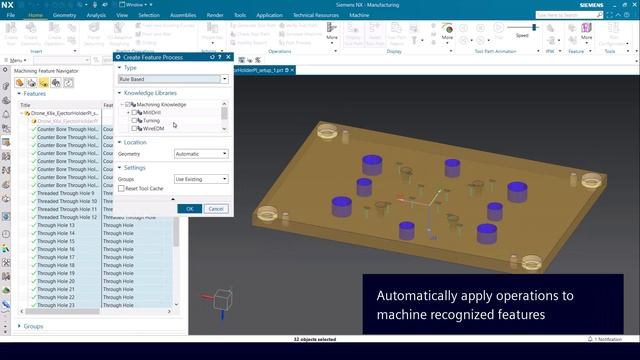Click the highlighted yellow icon in navigator toolbar
Image resolution: width=640 pixels, height=360 pixels.
point(44,83)
